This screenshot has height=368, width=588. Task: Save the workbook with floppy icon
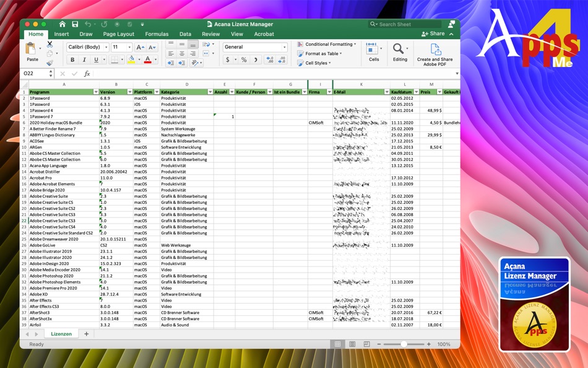pos(75,24)
